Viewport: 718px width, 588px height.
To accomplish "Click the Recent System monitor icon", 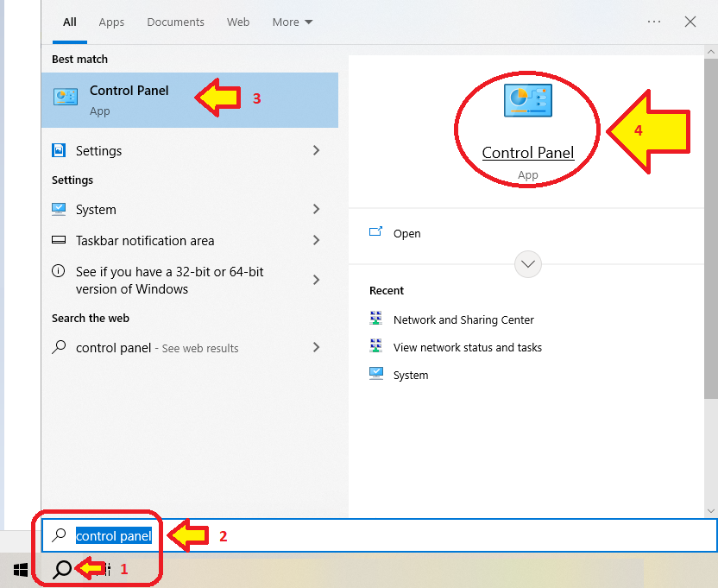I will (376, 374).
